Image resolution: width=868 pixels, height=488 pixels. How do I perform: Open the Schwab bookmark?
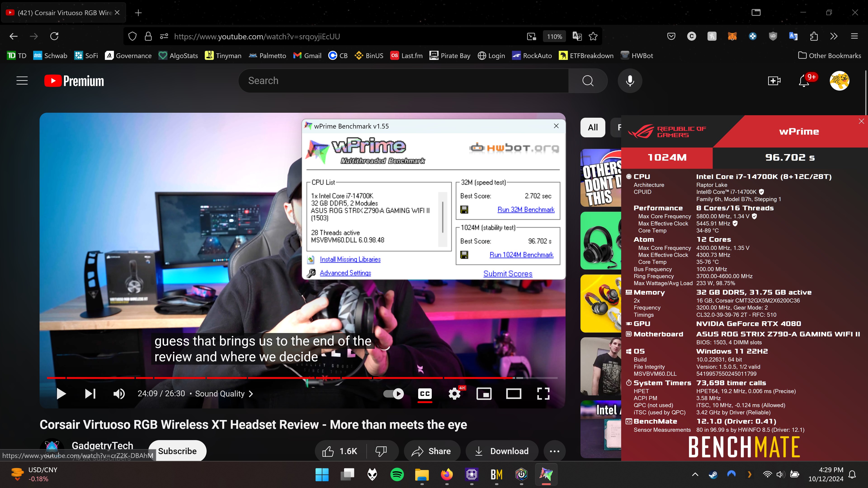coord(50,56)
